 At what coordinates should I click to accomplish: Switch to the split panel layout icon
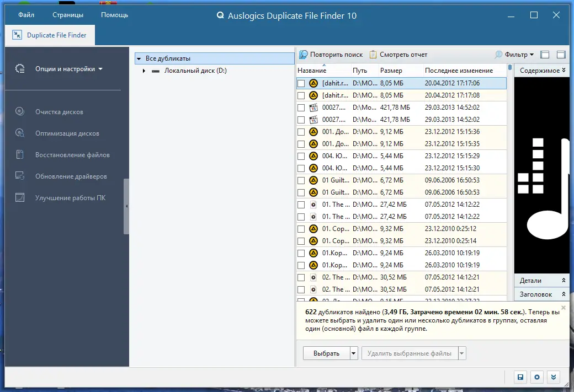click(545, 55)
